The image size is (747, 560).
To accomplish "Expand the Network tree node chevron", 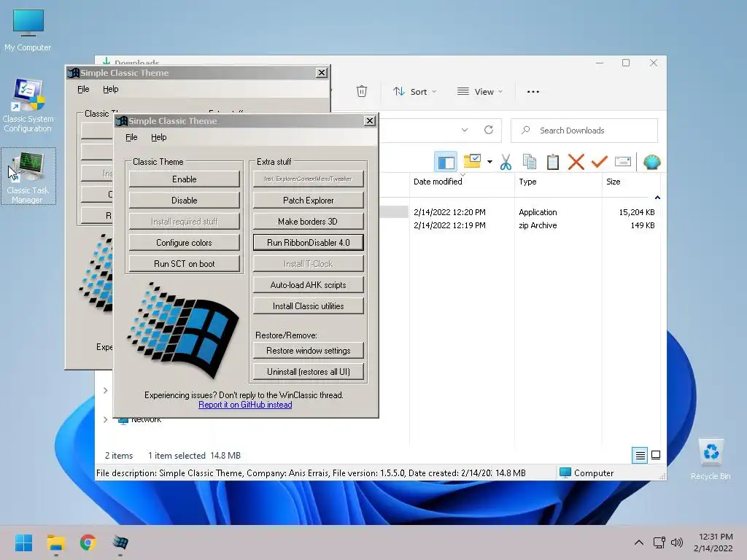I will (105, 419).
